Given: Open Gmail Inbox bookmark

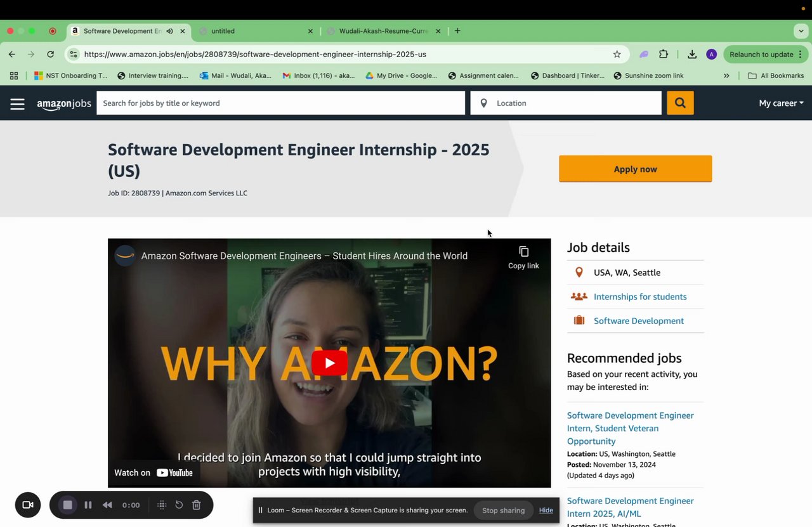Looking at the screenshot, I should (x=318, y=75).
